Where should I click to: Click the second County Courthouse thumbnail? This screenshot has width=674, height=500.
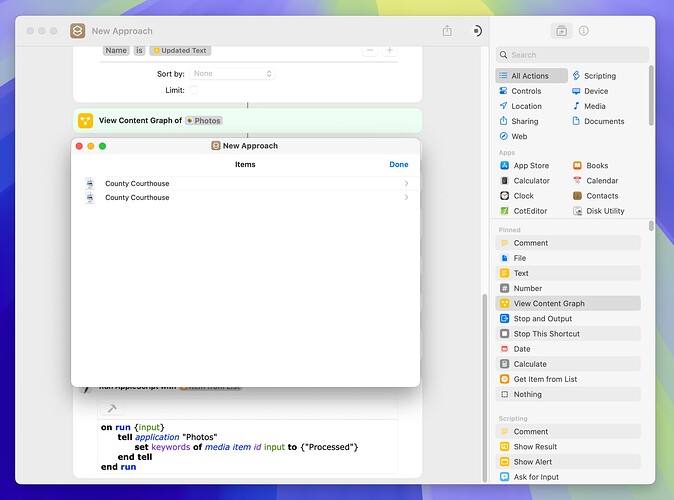pyautogui.click(x=90, y=198)
